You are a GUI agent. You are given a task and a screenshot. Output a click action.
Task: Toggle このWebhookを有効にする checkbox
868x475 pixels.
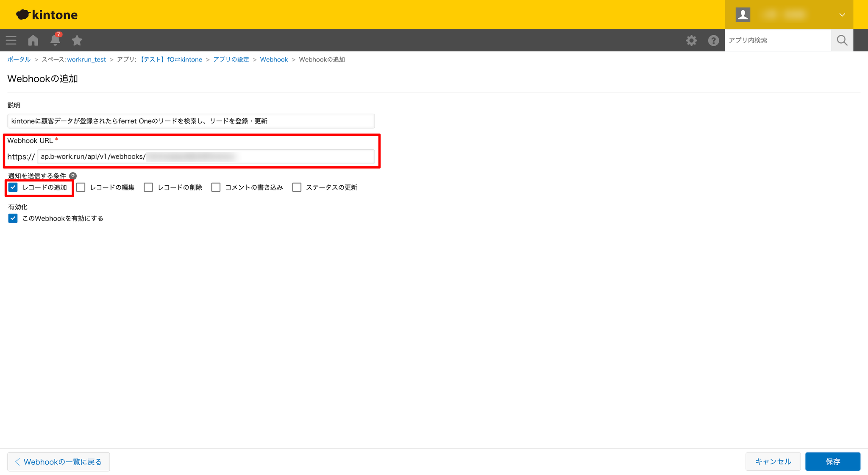[x=13, y=218]
